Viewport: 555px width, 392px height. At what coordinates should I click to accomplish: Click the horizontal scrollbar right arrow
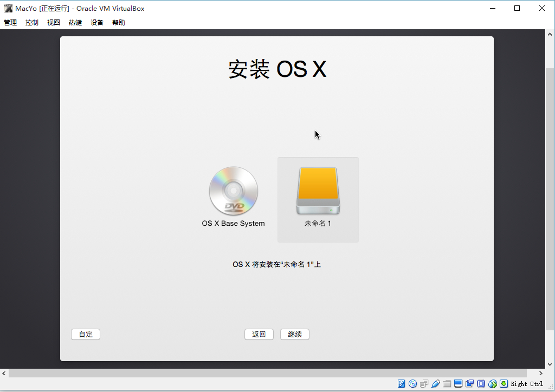pos(541,373)
